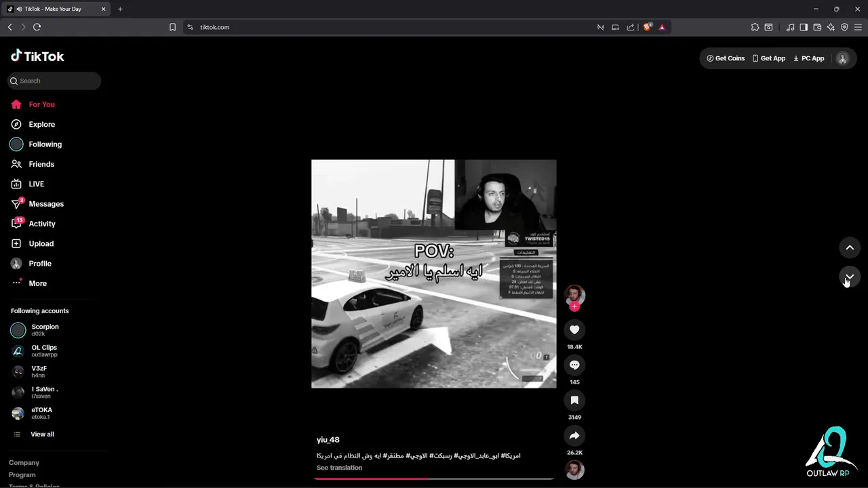Open the Brave Wallet icon
868x488 pixels.
pos(817,27)
